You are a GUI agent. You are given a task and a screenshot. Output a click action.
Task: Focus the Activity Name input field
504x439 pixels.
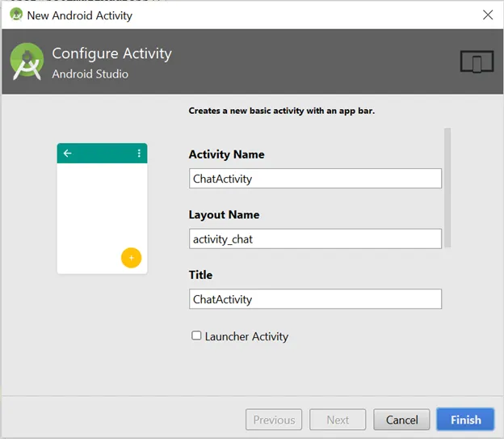315,179
